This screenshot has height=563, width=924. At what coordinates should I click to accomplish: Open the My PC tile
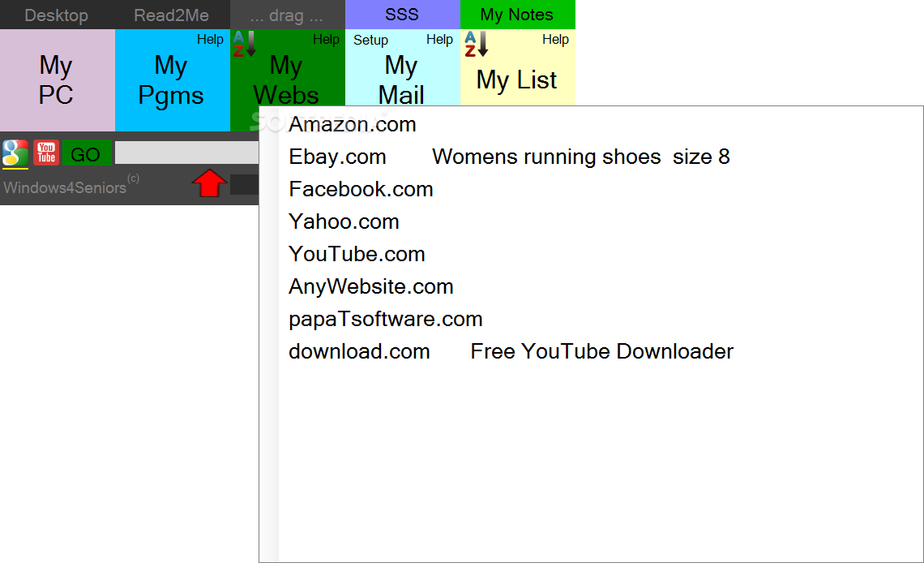pyautogui.click(x=58, y=80)
